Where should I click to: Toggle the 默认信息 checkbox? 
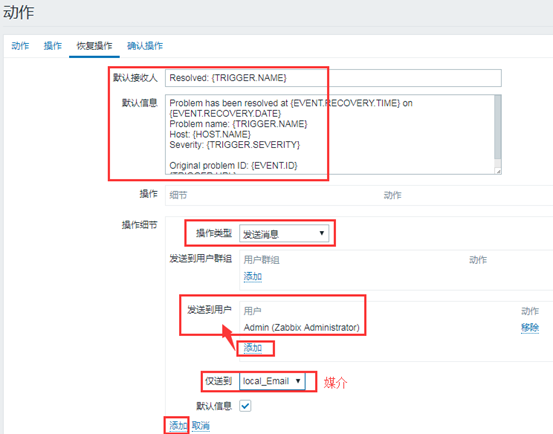[245, 406]
